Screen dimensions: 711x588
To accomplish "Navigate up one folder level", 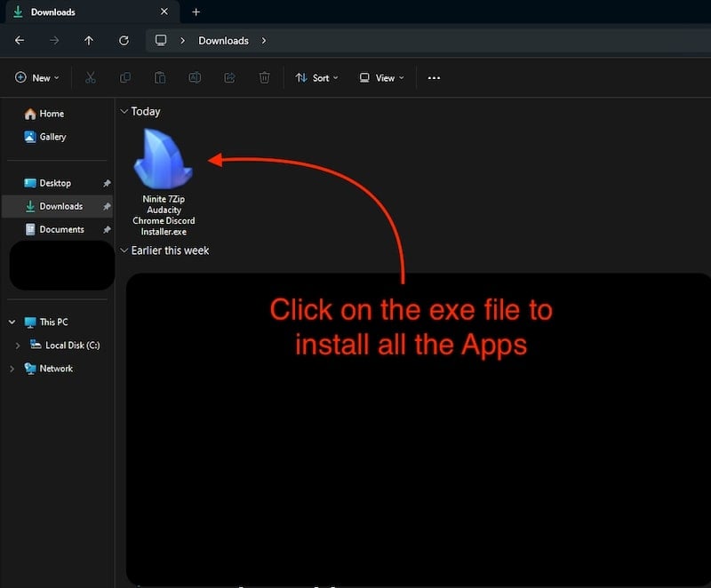I will (x=89, y=40).
